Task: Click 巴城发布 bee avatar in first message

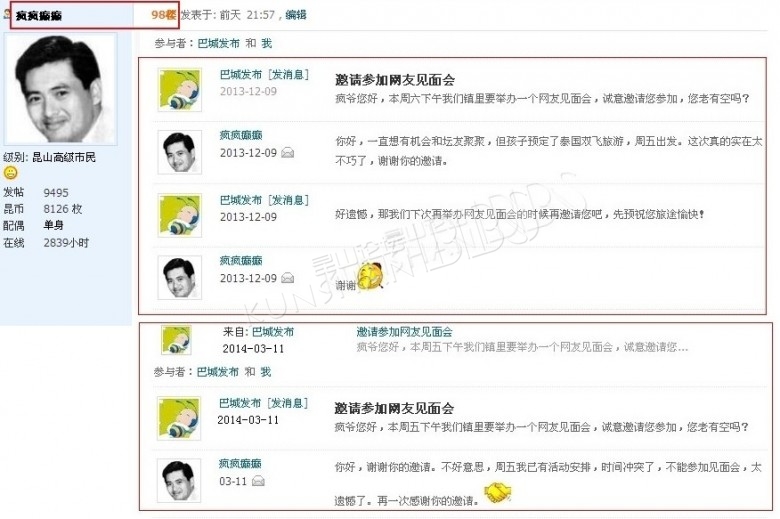Action: click(180, 90)
